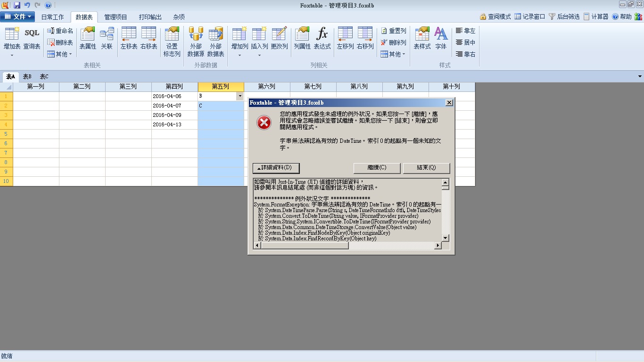Open cell dropdown arrow in 第五列 row 1

click(240, 96)
